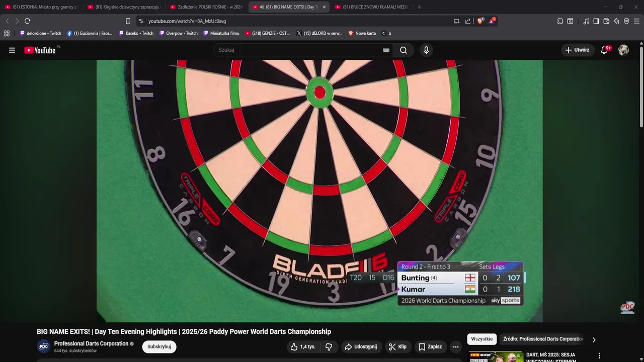Open more actions three-dot menu under video
Screen dimensions: 644x362
pos(455,346)
